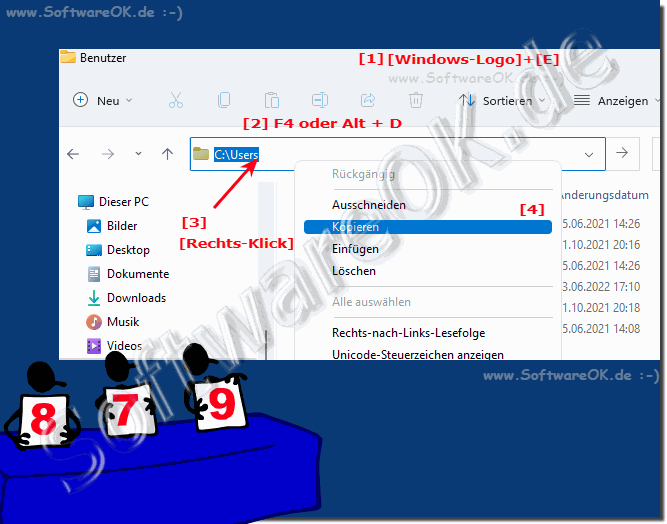Screen dimensions: 667x524
Task: Open the Neu (new item) button
Action: pyautogui.click(x=103, y=101)
